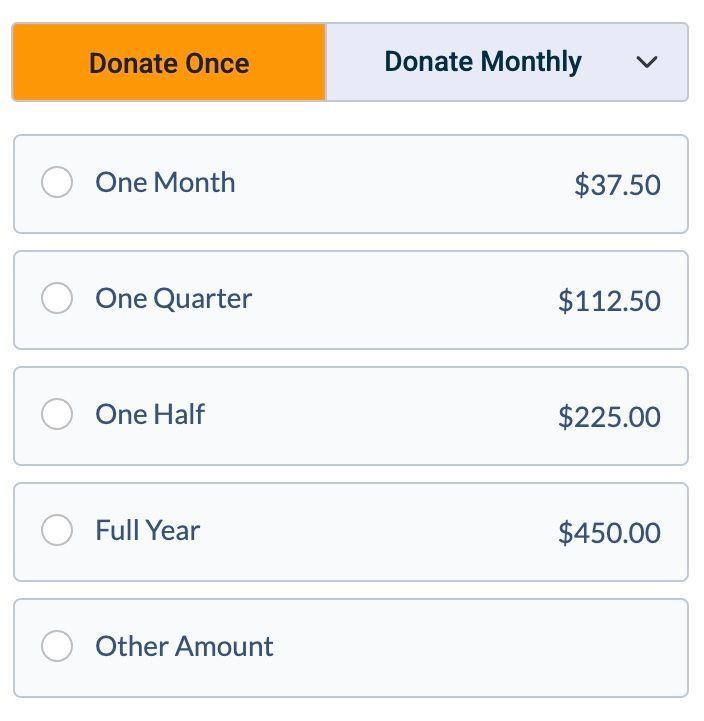Select the One Month radio button
704x721 pixels.
[x=57, y=183]
